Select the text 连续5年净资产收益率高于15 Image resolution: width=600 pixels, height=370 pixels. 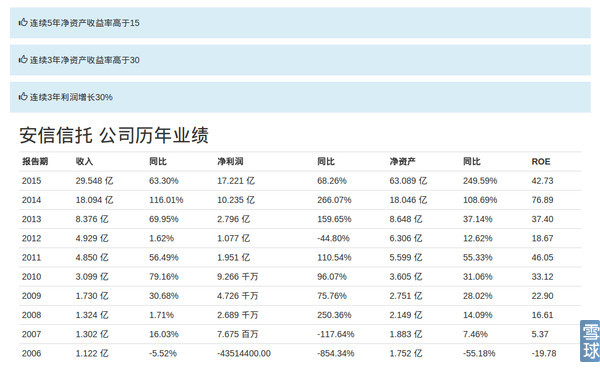85,23
